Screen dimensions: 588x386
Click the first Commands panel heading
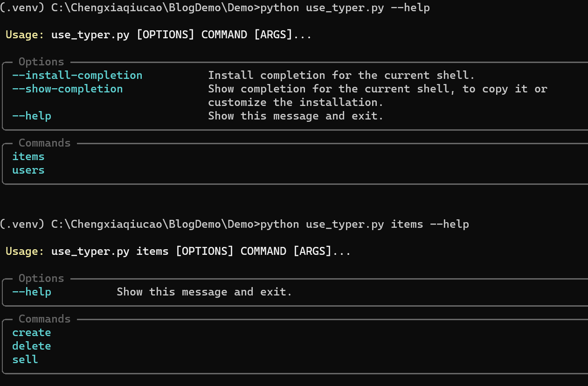[45, 143]
